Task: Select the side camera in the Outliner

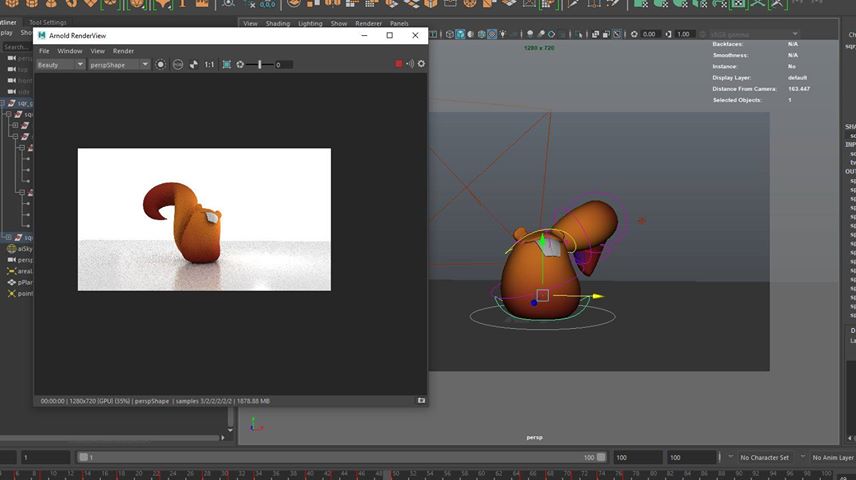Action: tap(24, 92)
